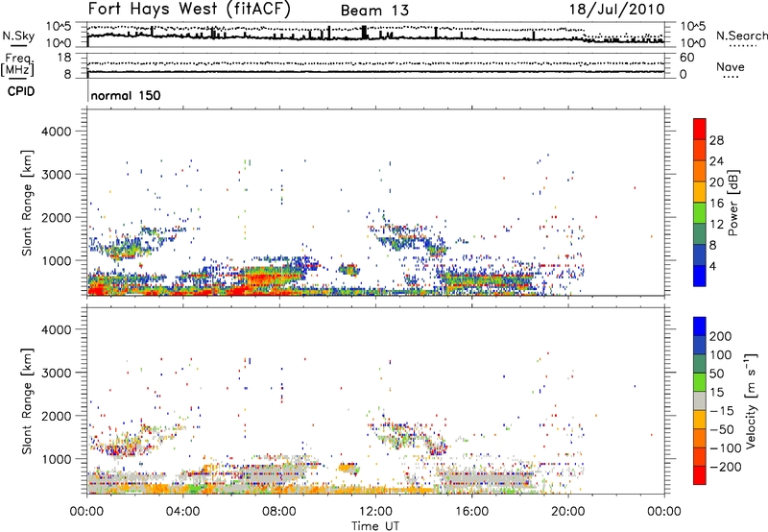Click the power scatter cluster near 11:00 UT
The height and width of the screenshot is (532, 768).
coord(349,270)
